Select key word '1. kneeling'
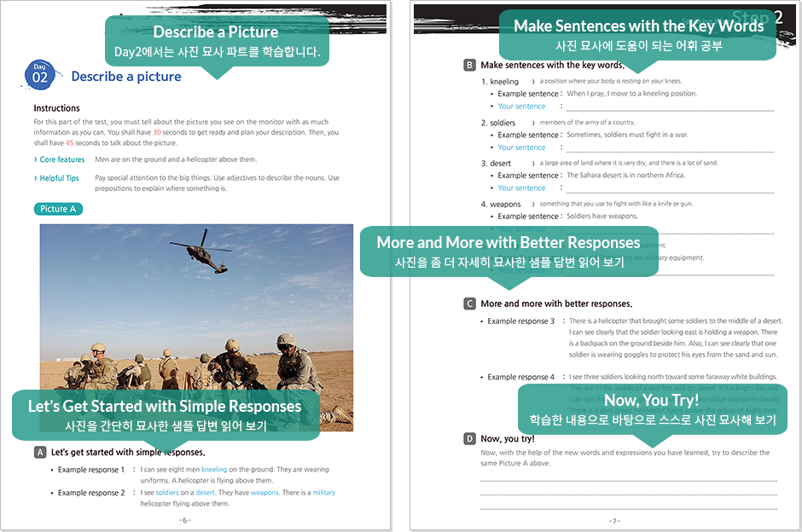 pyautogui.click(x=500, y=82)
